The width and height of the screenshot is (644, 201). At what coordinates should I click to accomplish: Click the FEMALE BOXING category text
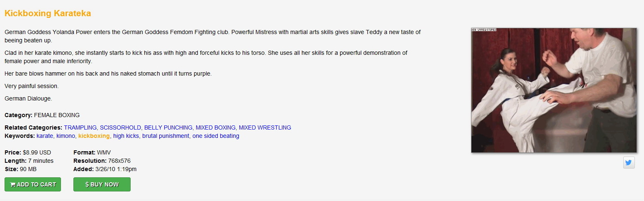(57, 115)
